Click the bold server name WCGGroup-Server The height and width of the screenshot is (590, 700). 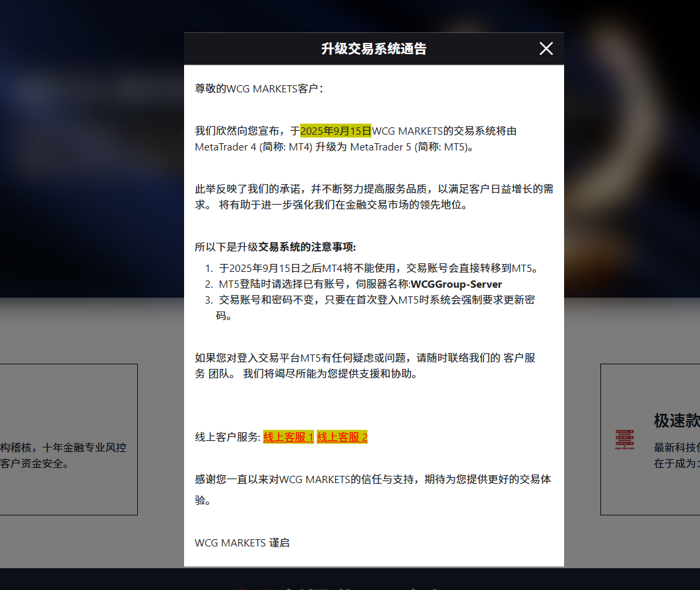pos(456,284)
